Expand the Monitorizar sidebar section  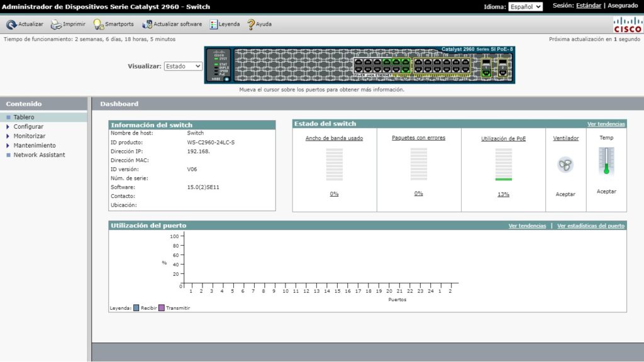pos(29,136)
